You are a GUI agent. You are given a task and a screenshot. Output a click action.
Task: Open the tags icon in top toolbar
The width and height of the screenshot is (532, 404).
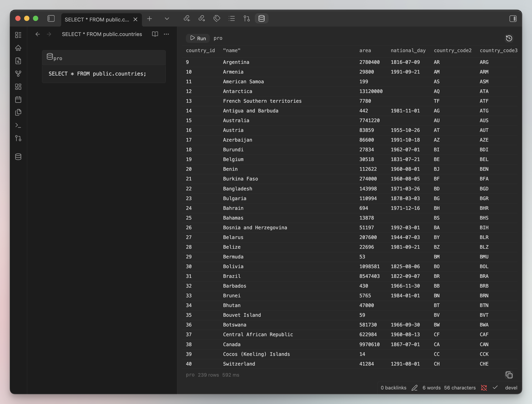(x=217, y=19)
